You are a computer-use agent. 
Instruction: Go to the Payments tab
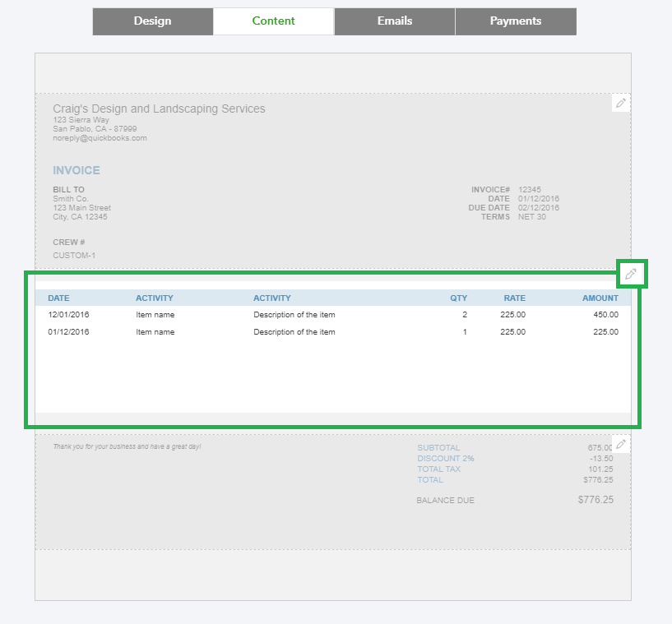[515, 21]
